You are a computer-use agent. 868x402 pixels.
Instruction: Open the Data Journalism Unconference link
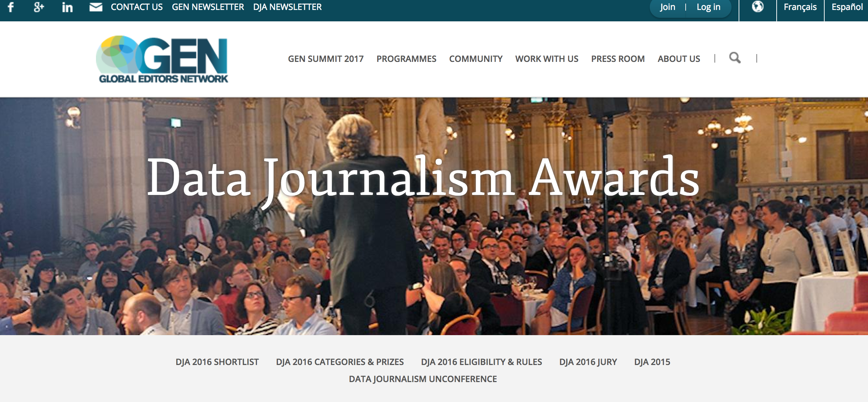click(x=423, y=379)
